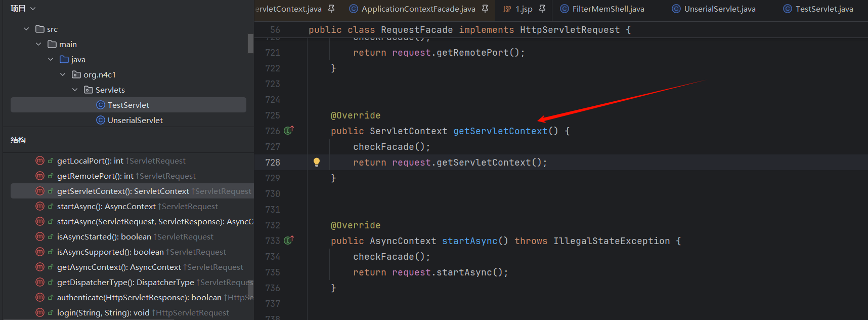Click method icon beside getLocalPort() in structure

pyautogui.click(x=40, y=161)
